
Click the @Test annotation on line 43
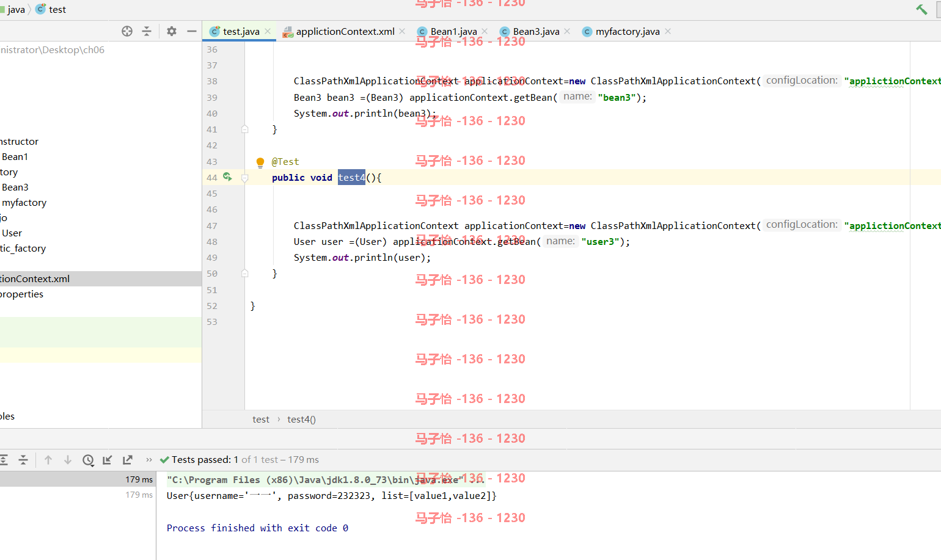[285, 162]
